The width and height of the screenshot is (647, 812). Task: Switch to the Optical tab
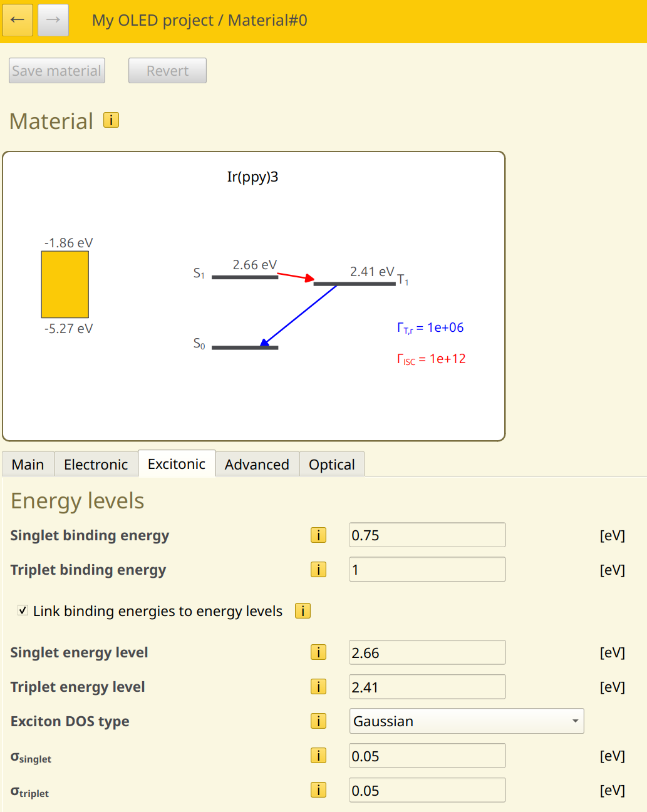(331, 465)
